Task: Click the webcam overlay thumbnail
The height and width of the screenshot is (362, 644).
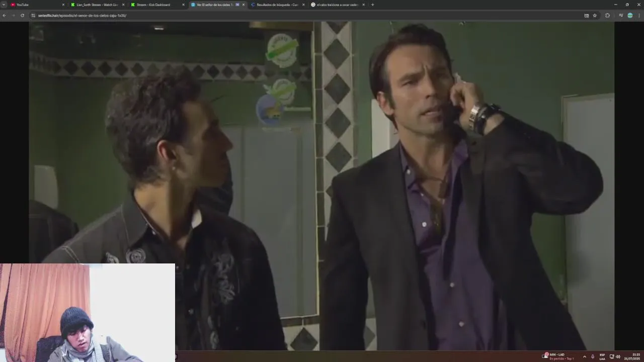Action: 88,312
